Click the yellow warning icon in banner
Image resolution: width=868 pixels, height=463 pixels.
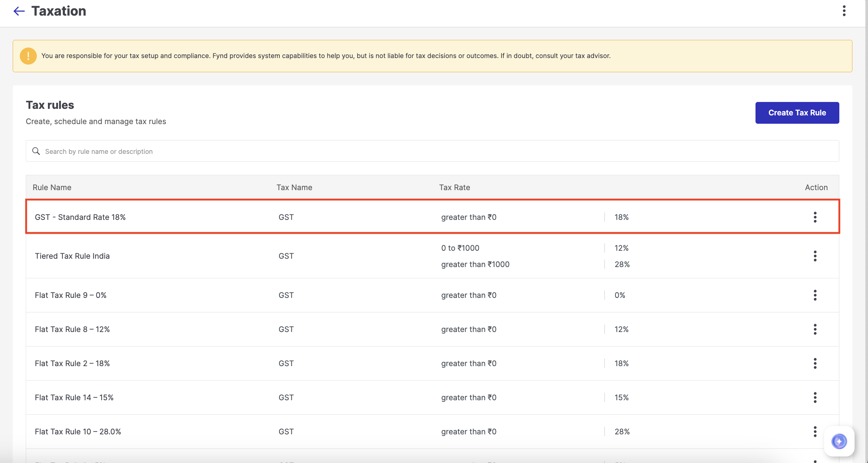(28, 56)
